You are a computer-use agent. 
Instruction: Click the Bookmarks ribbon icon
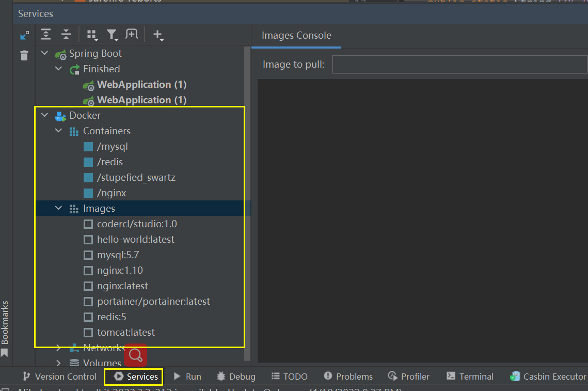tap(5, 353)
